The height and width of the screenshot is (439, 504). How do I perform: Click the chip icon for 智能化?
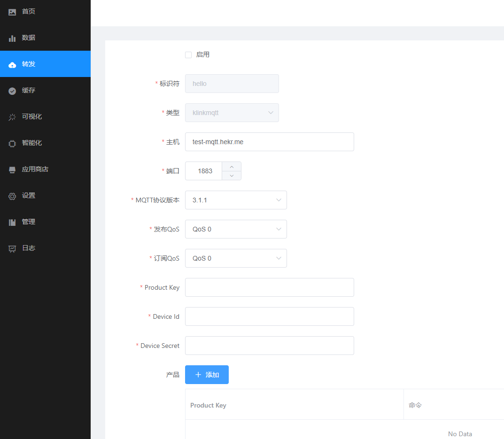point(12,143)
